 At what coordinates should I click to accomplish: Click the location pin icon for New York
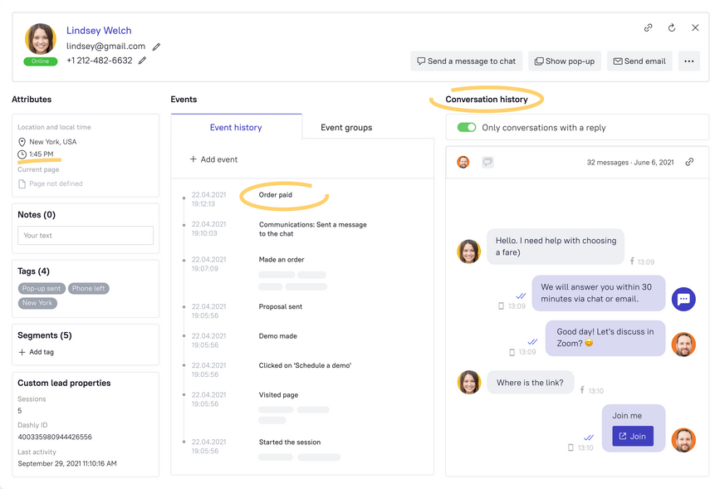(22, 142)
